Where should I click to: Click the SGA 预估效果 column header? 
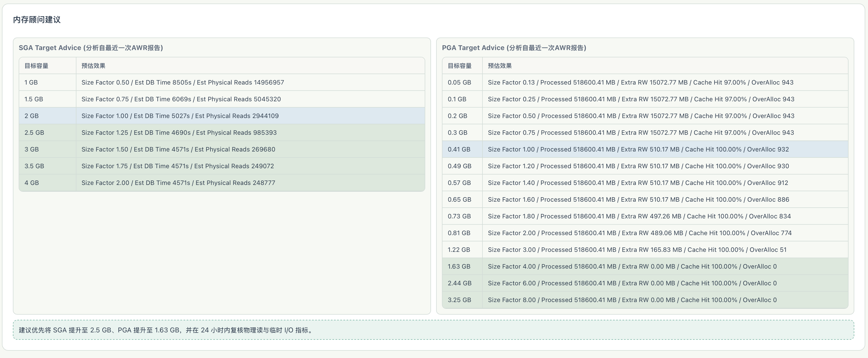tap(93, 66)
